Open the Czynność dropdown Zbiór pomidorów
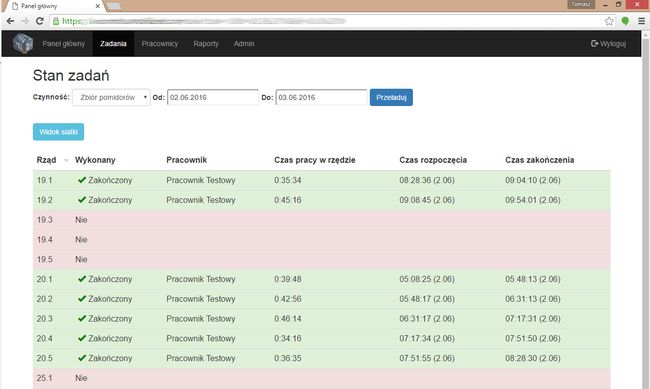Viewport: 650px width, 389px height. 111,97
